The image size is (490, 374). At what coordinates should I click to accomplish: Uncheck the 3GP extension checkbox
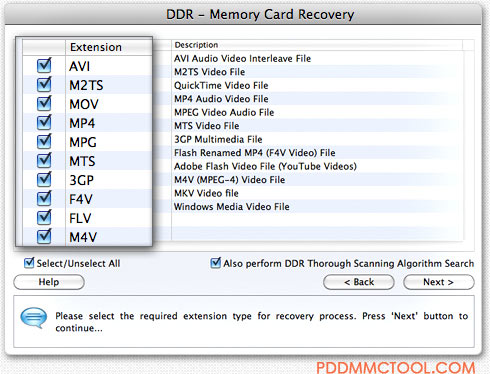(x=44, y=180)
